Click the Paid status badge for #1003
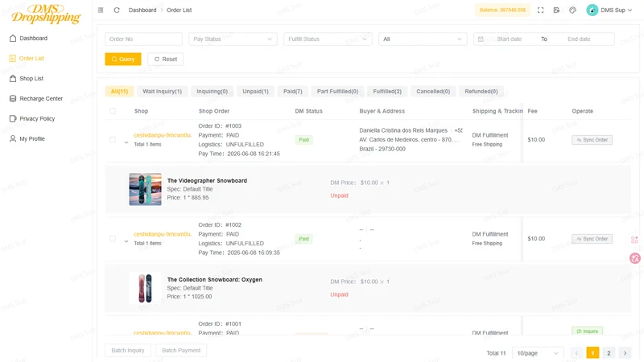The width and height of the screenshot is (644, 362). (304, 140)
